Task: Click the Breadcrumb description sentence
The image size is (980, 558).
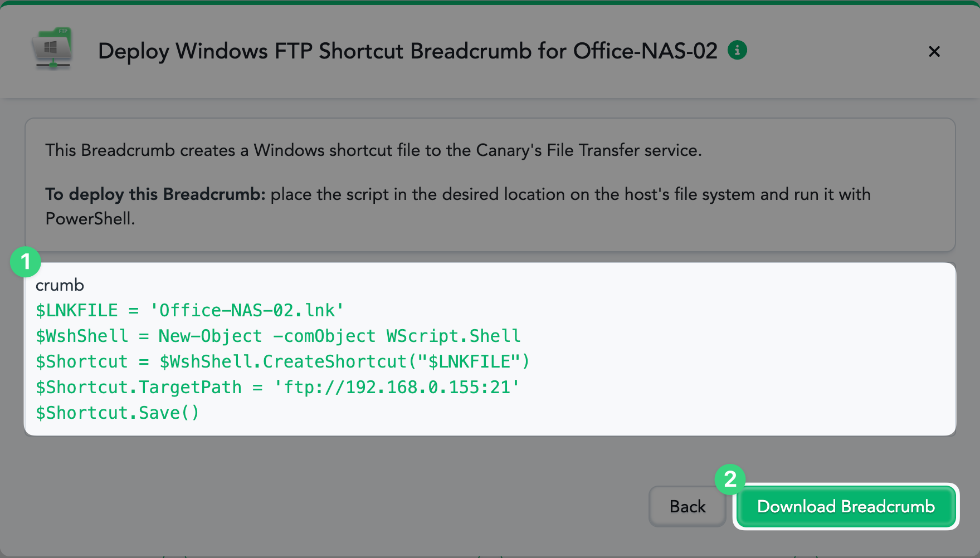Action: click(x=373, y=150)
